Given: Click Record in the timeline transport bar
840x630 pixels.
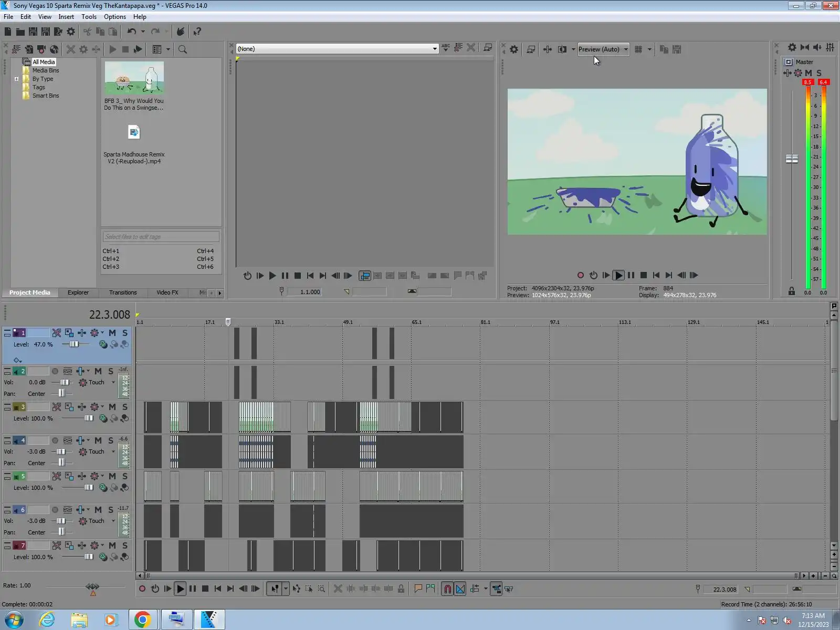Looking at the screenshot, I should (x=142, y=589).
